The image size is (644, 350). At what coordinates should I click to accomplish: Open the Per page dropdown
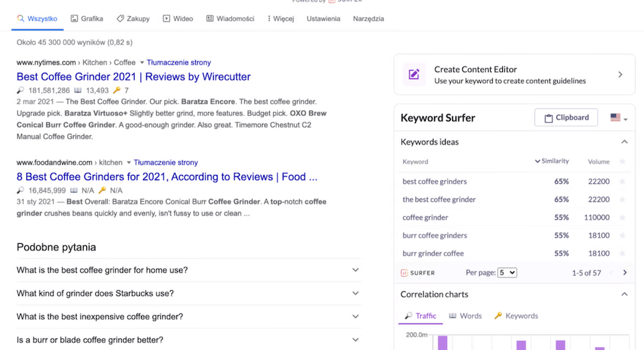click(x=507, y=273)
